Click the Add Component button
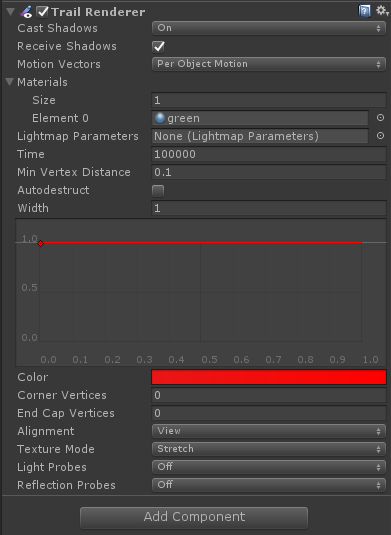391x535 pixels. (x=194, y=517)
